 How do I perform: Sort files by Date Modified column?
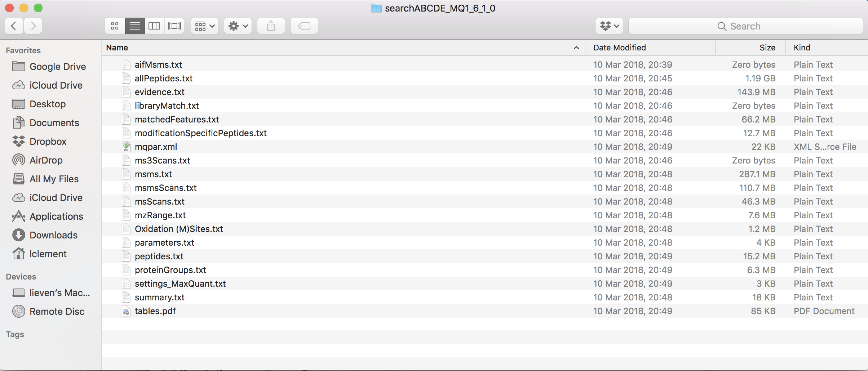point(619,48)
